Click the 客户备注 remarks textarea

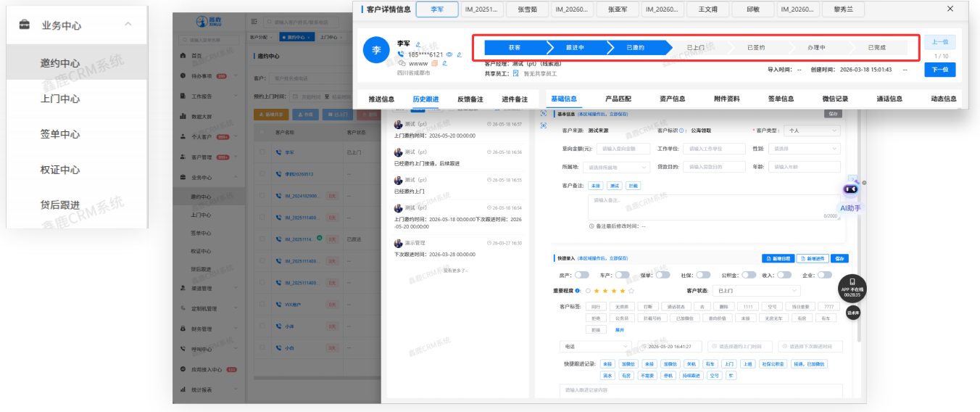coord(714,207)
